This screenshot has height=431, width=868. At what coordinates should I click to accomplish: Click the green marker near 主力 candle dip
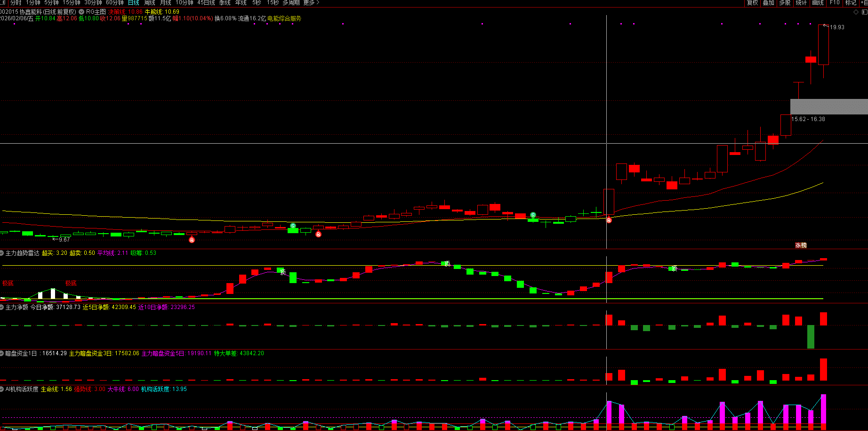[x=533, y=215]
